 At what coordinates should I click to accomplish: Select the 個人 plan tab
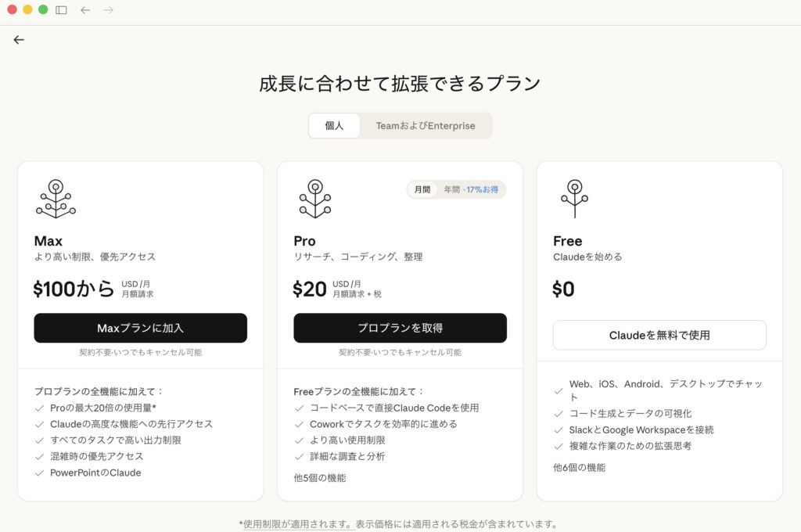pyautogui.click(x=334, y=126)
